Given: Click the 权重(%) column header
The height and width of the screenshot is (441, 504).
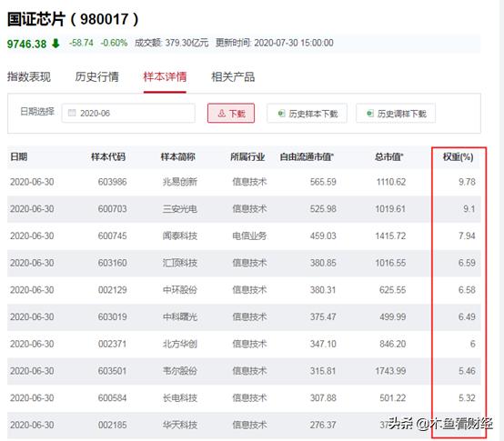Looking at the screenshot, I should point(458,157).
